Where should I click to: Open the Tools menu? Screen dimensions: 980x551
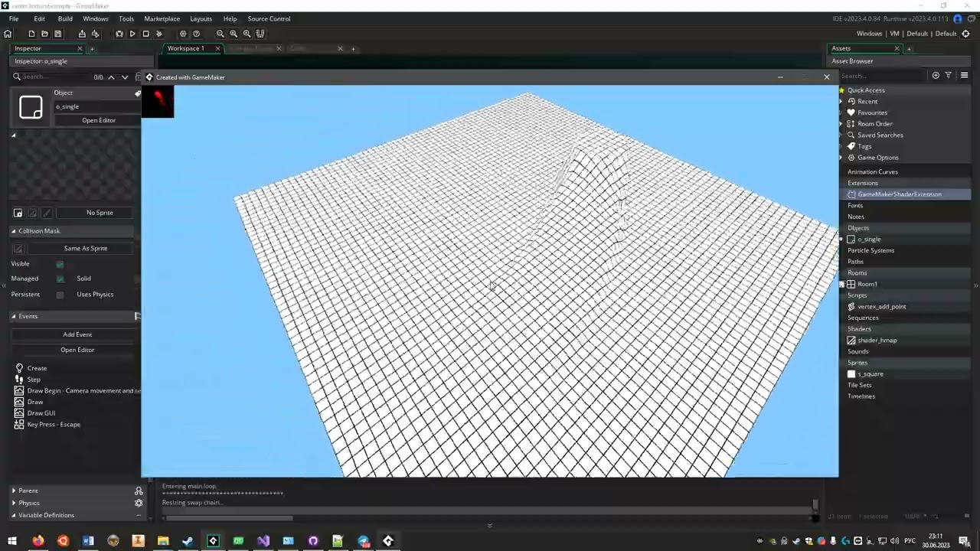[126, 18]
